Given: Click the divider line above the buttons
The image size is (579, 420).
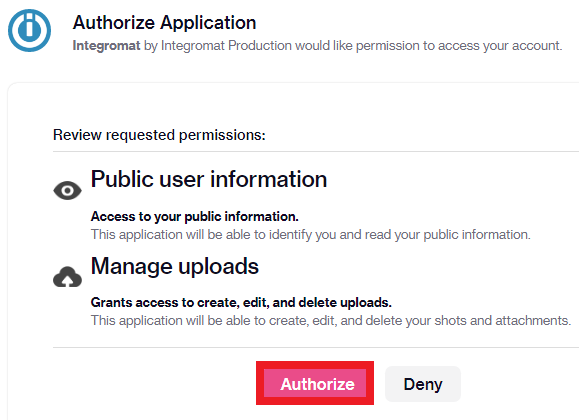Looking at the screenshot, I should point(316,347).
